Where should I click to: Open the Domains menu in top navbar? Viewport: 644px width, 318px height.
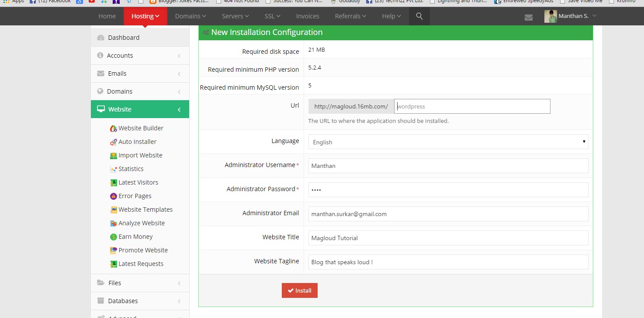190,16
